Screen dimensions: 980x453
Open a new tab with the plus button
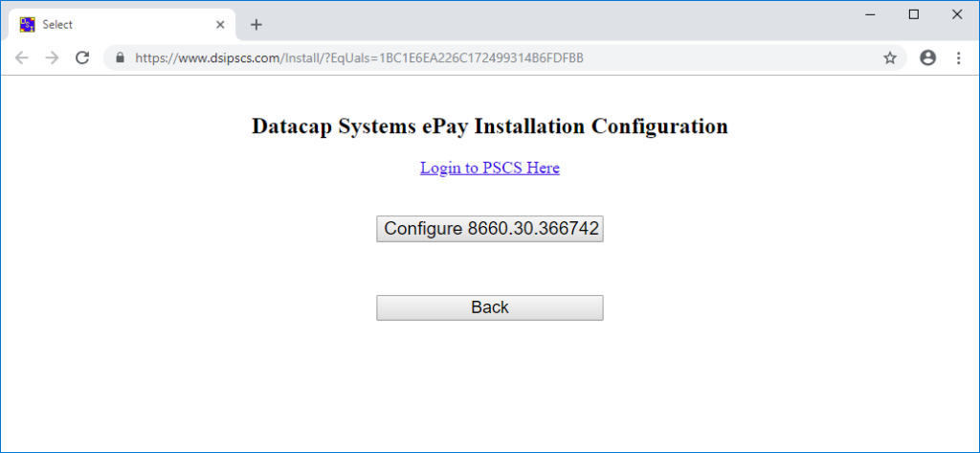click(256, 25)
